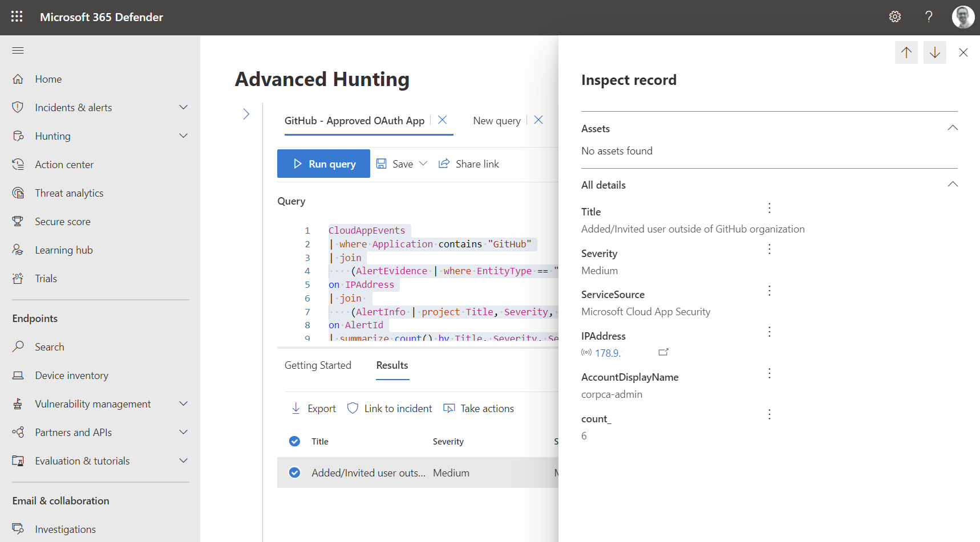Viewport: 980px width, 542px height.
Task: Expand Vulnerability management chevron
Action: coord(184,404)
